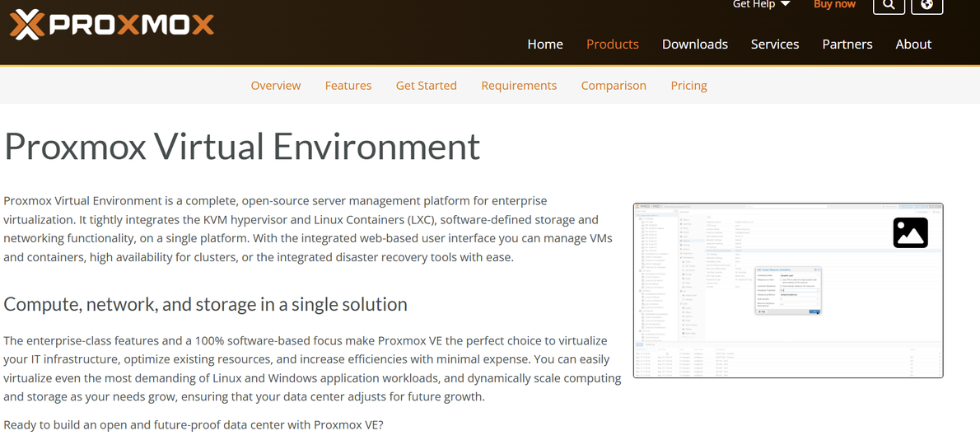The image size is (980, 445).
Task: Open About in main navigation
Action: (x=913, y=44)
